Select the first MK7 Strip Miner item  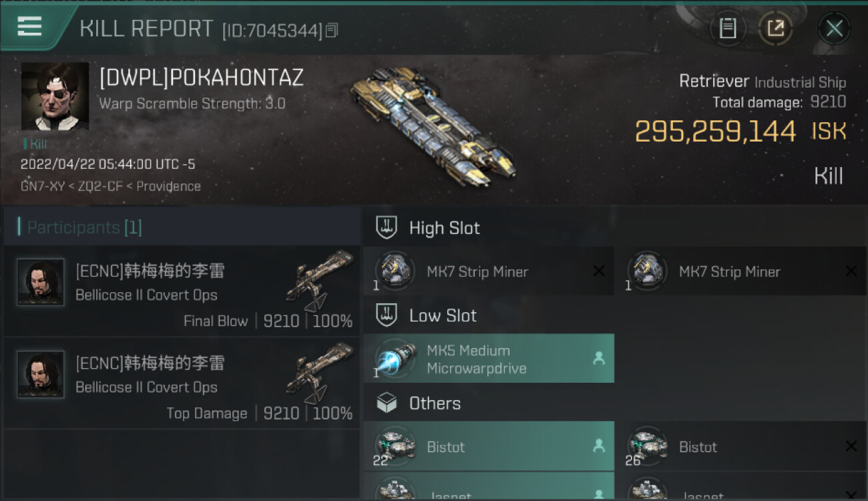click(488, 271)
